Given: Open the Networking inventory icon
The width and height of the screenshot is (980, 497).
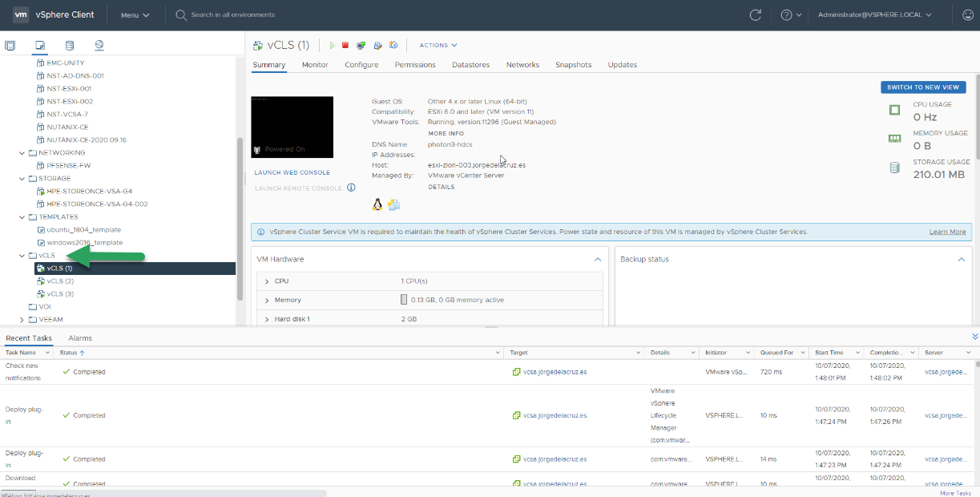Looking at the screenshot, I should [x=99, y=46].
